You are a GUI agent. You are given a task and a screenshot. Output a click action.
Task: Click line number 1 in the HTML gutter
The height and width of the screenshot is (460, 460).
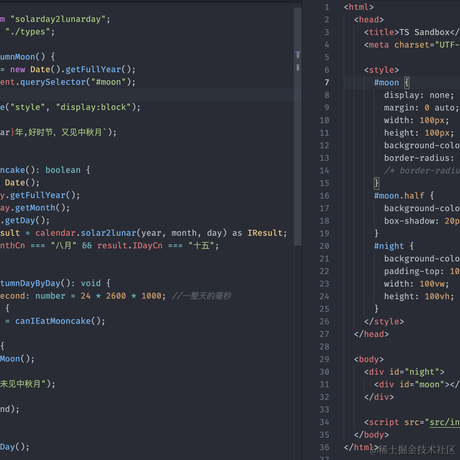[x=327, y=7]
